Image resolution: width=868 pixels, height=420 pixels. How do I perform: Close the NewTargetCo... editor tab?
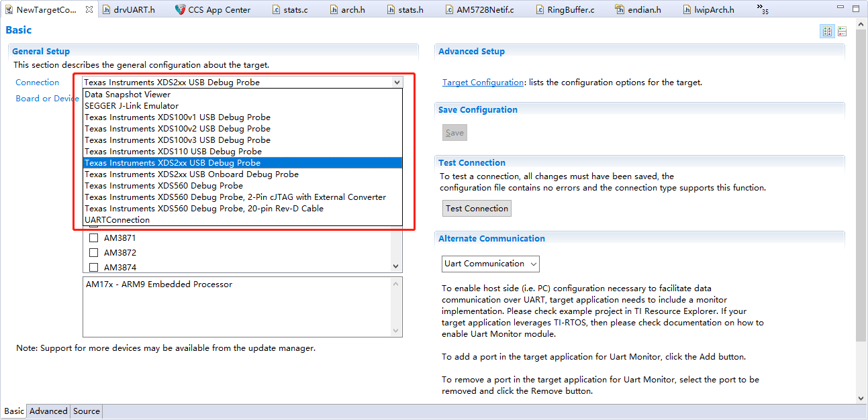click(x=89, y=10)
